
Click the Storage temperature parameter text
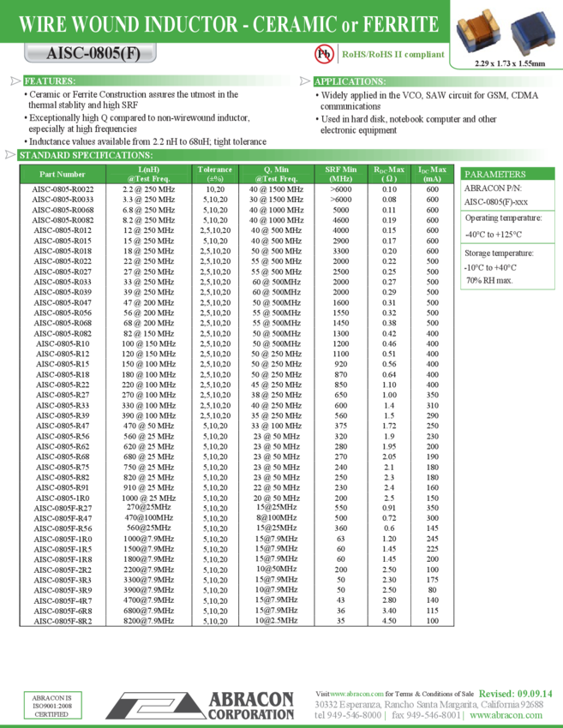tap(499, 254)
